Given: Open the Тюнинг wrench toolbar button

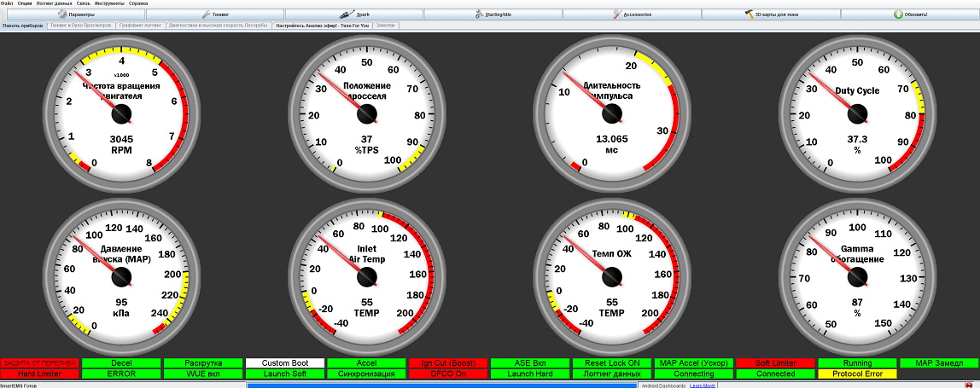Looking at the screenshot, I should 215,14.
